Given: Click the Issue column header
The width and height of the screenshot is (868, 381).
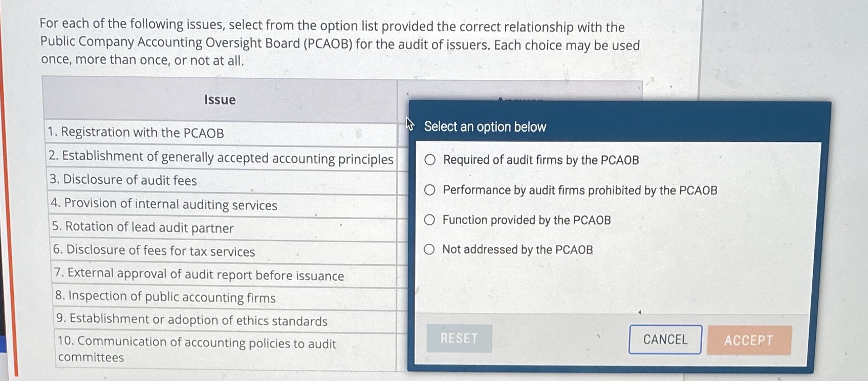Looking at the screenshot, I should [219, 99].
